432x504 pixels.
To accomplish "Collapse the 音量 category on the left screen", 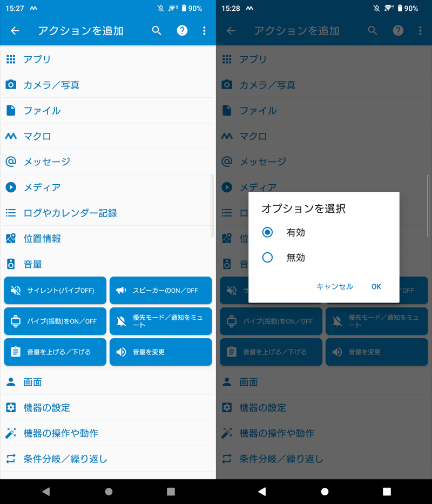I will [x=108, y=264].
